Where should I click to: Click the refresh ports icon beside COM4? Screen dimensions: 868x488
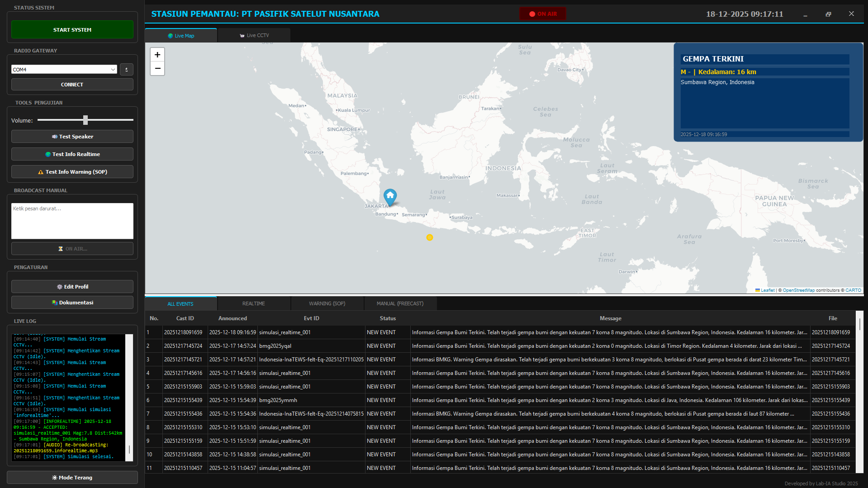tap(126, 69)
